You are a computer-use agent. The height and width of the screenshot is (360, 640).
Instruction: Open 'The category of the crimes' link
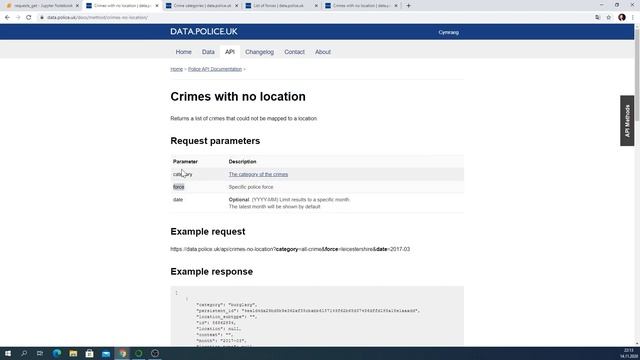[x=258, y=174]
